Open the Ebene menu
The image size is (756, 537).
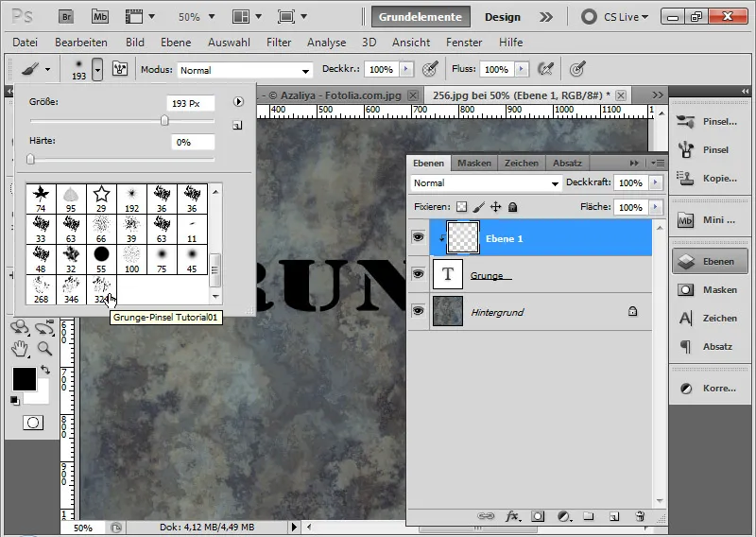tap(176, 43)
